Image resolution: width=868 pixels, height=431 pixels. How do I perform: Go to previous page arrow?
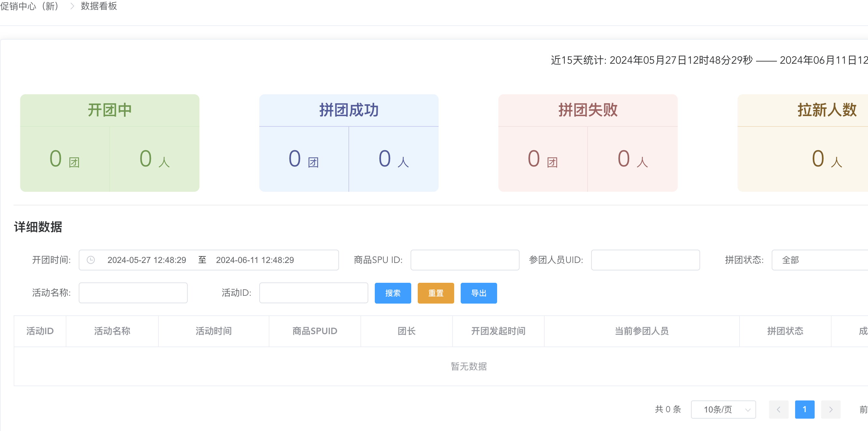[778, 410]
